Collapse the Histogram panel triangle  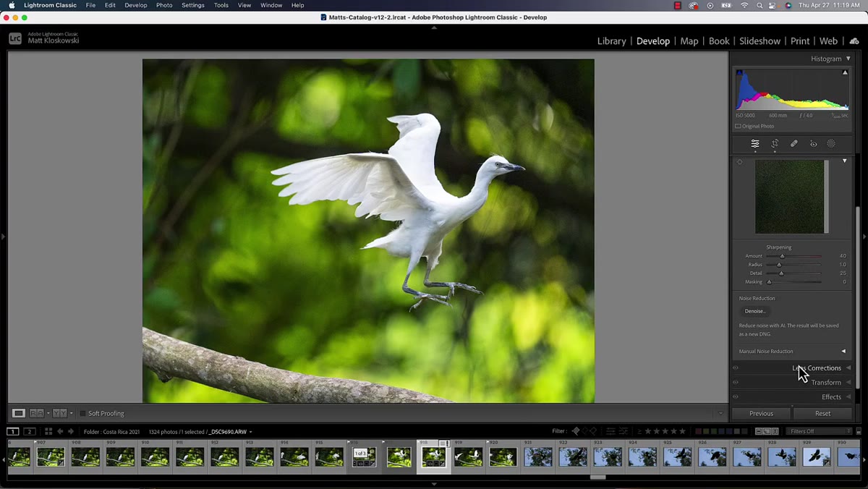point(848,59)
